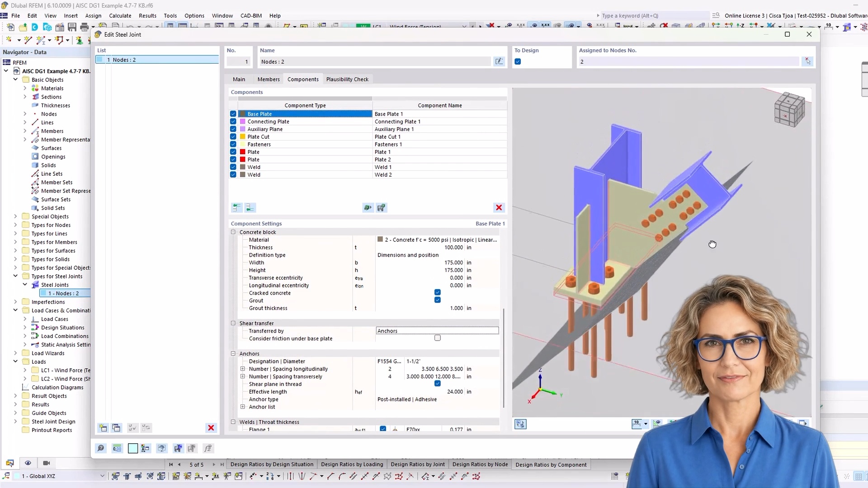Delete the selected joint with the red X below the list
The height and width of the screenshot is (488, 868).
pyautogui.click(x=211, y=427)
